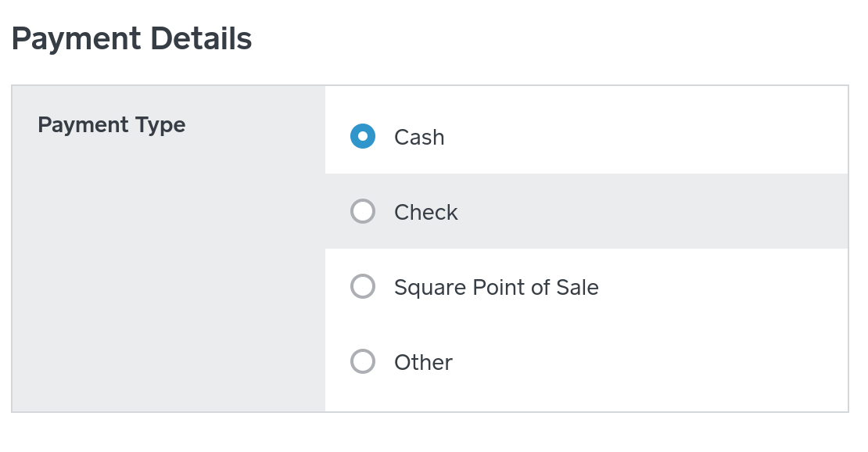This screenshot has height=452, width=868.
Task: Click the empty circle beside Other
Action: pyautogui.click(x=363, y=361)
